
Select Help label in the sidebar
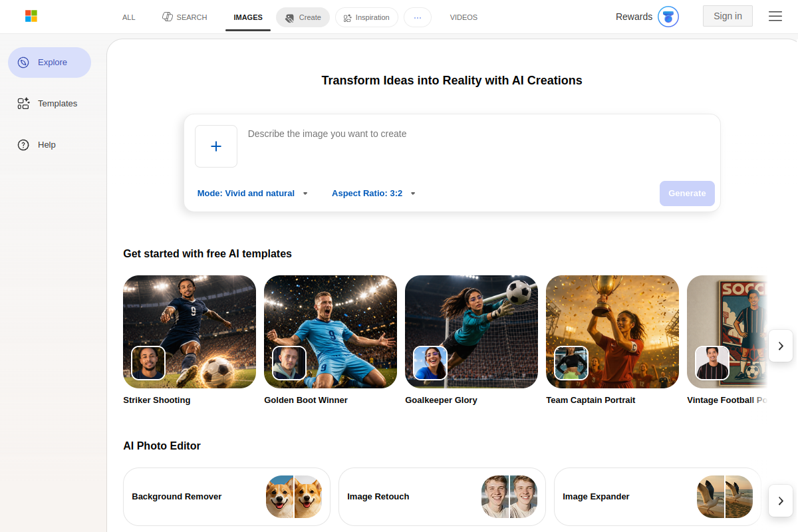tap(47, 145)
